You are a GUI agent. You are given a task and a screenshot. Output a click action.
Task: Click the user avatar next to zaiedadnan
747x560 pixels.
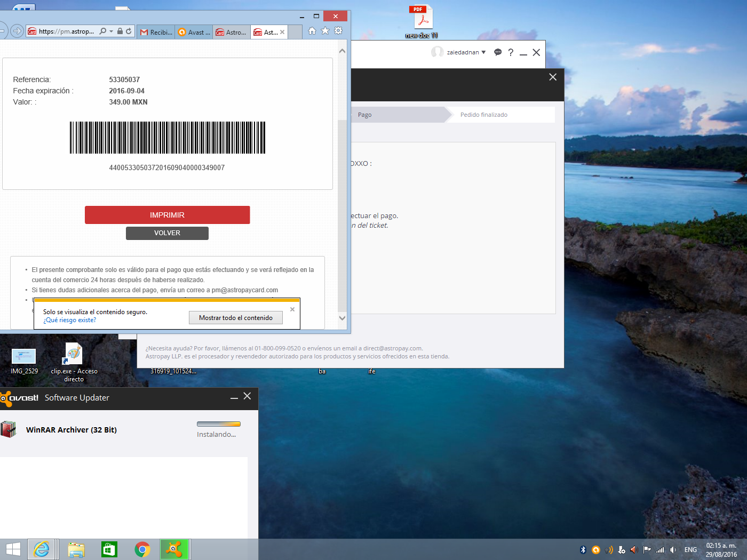point(438,52)
